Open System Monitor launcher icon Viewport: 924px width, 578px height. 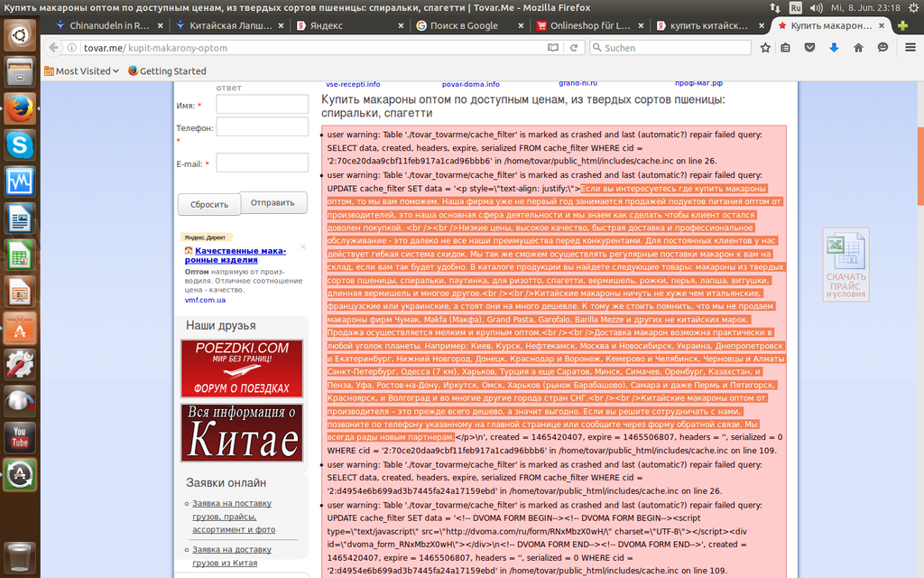click(20, 182)
